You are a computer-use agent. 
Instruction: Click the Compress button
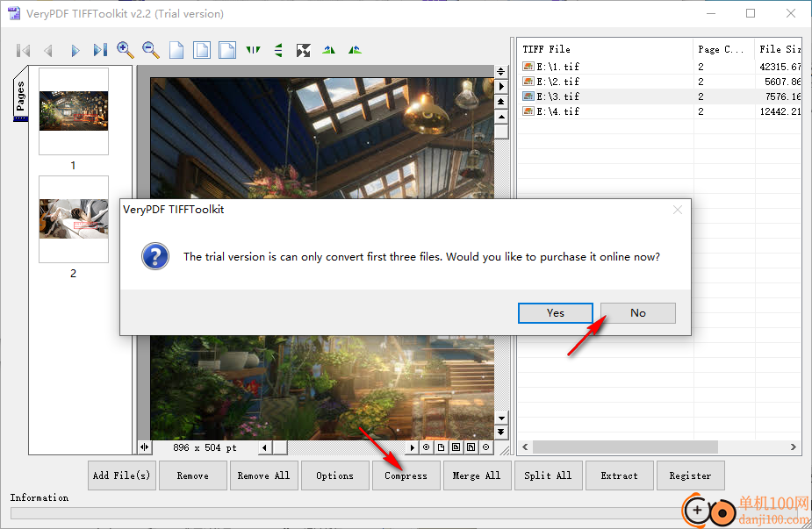(x=406, y=475)
